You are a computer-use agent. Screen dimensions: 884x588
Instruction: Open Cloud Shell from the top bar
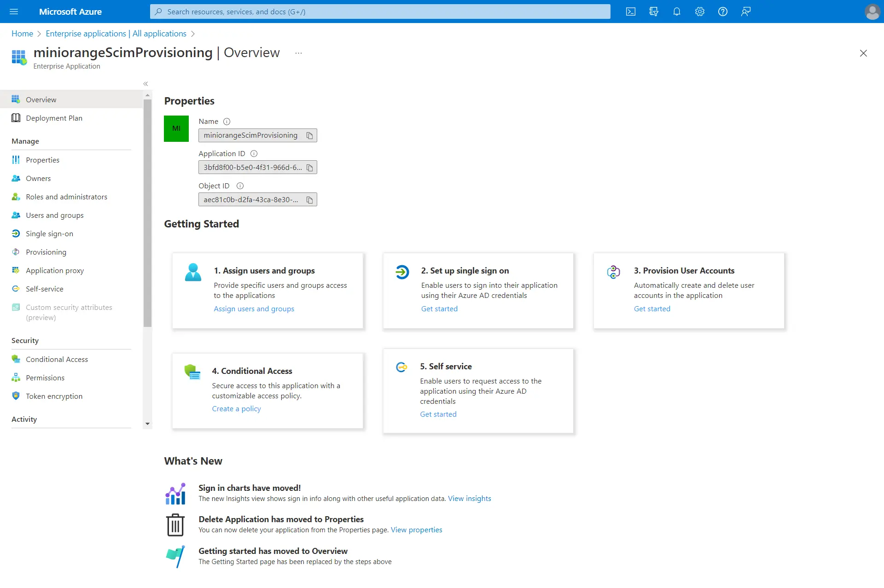click(x=631, y=12)
